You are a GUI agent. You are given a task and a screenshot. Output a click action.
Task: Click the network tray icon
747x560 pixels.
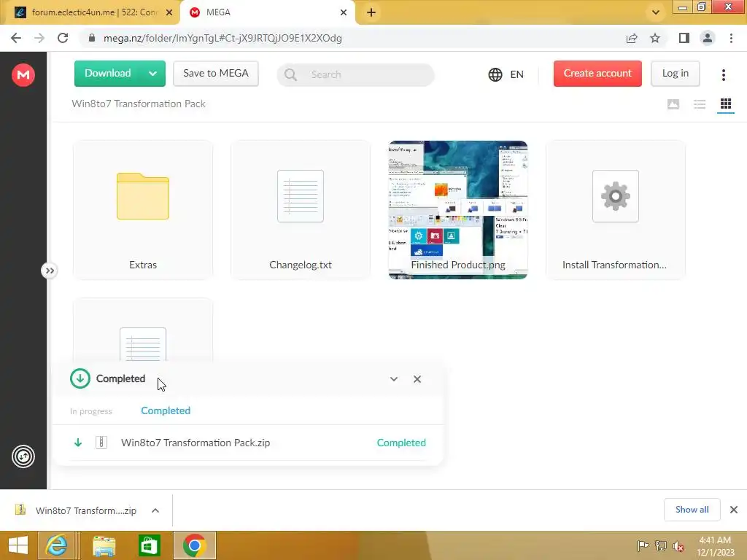[661, 545]
